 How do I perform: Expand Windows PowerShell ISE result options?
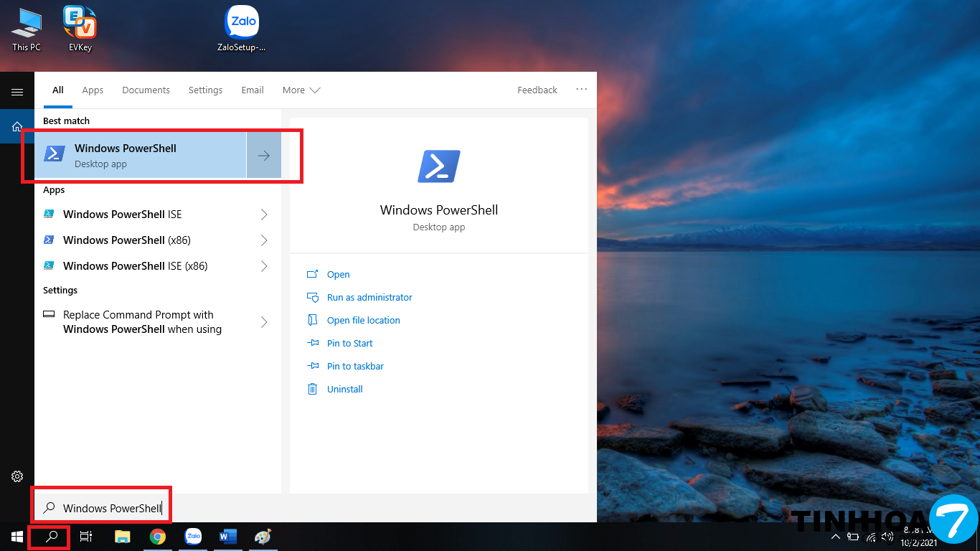pyautogui.click(x=264, y=215)
